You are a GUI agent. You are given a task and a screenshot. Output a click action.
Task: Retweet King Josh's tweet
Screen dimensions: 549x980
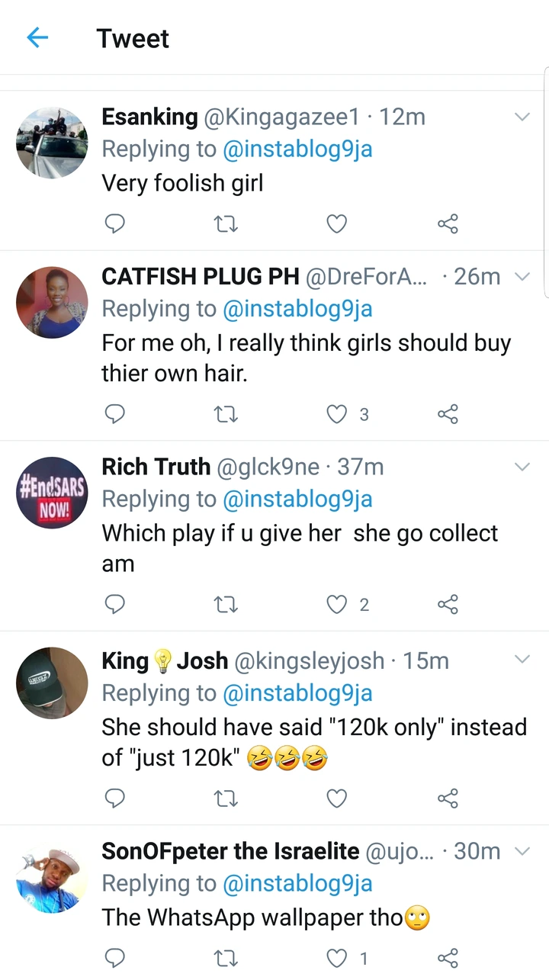pyautogui.click(x=226, y=798)
